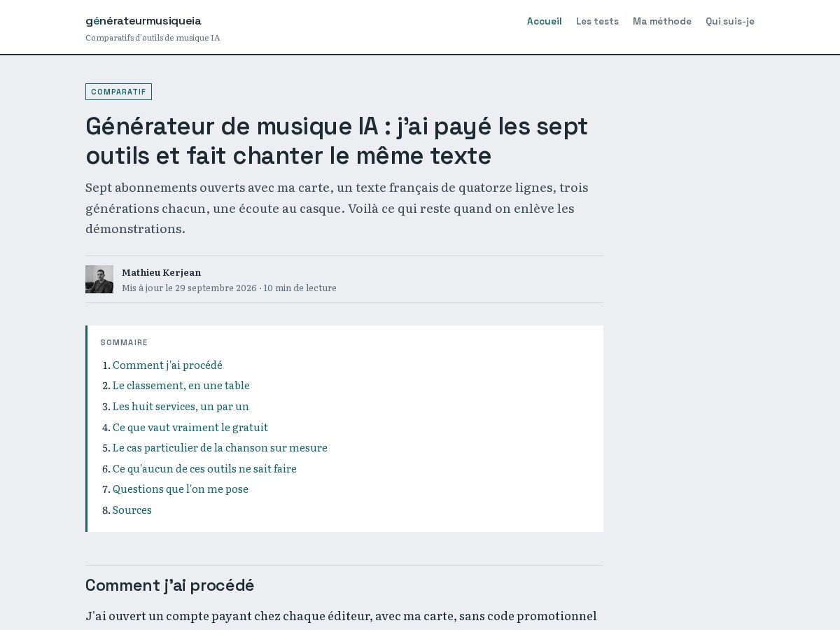Click the article headline about sept outils
This screenshot has height=630, width=840.
337,141
